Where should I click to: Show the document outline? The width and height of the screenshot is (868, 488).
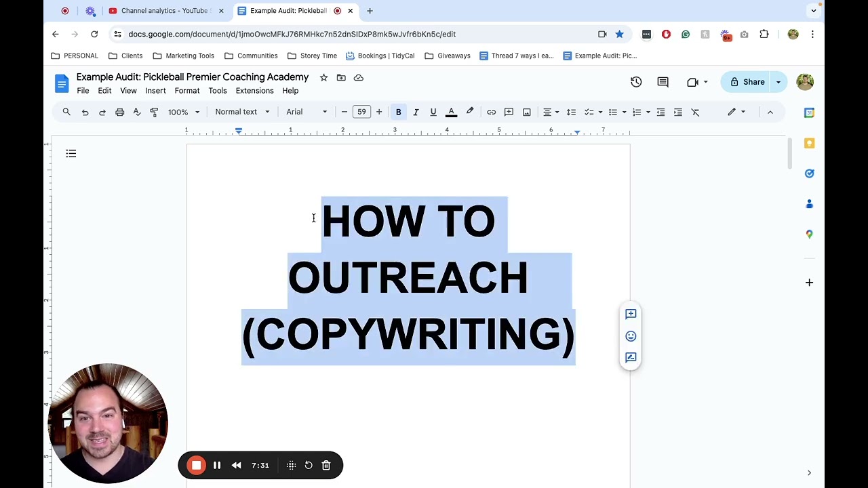71,154
